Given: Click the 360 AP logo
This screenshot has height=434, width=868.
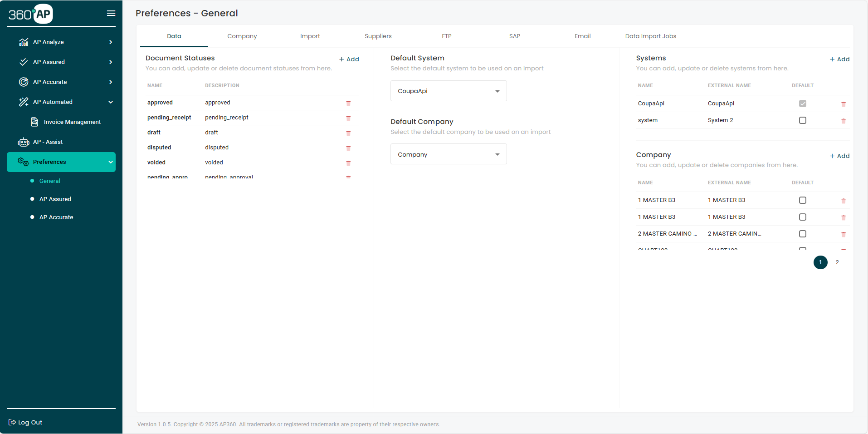Looking at the screenshot, I should coord(30,14).
